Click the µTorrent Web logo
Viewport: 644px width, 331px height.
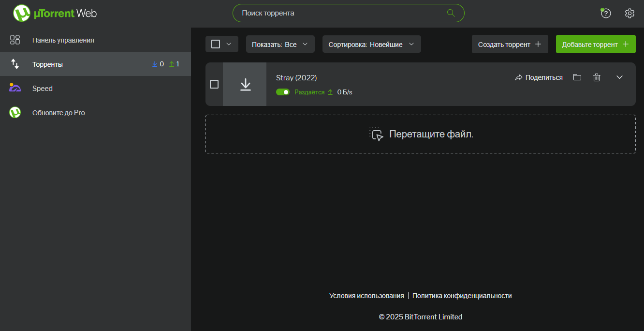55,13
